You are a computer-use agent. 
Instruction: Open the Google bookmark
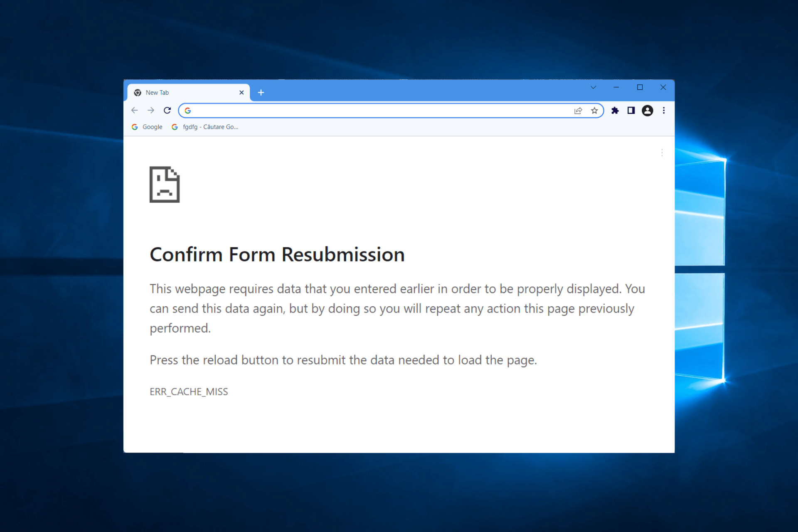147,127
